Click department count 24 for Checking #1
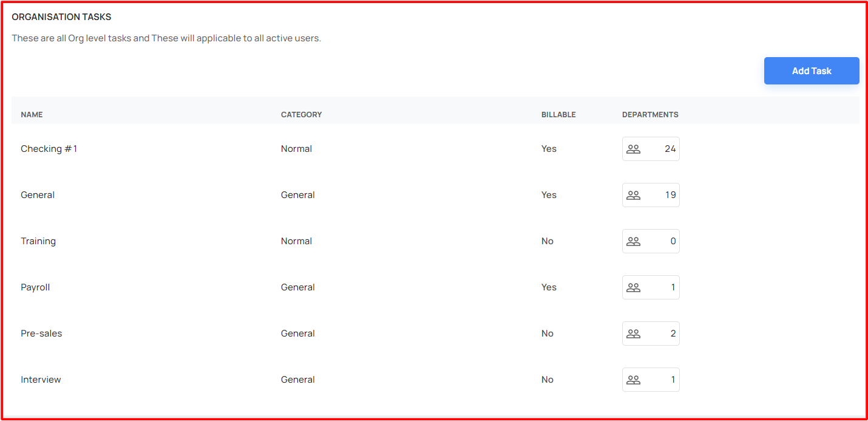The height and width of the screenshot is (421, 868). click(x=670, y=149)
